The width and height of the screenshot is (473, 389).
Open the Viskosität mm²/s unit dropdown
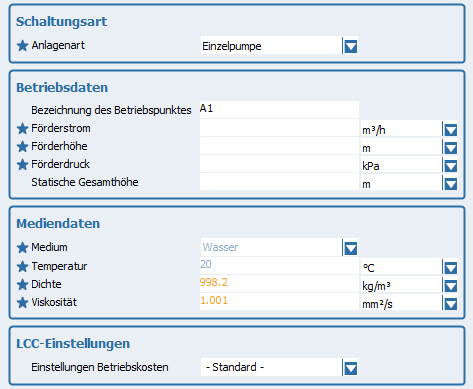click(450, 303)
